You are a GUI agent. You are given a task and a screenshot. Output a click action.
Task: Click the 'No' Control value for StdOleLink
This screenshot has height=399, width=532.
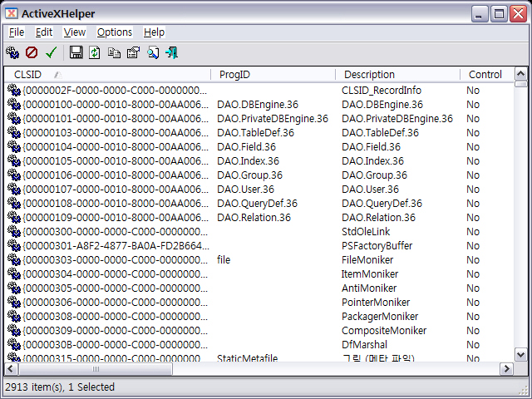473,232
